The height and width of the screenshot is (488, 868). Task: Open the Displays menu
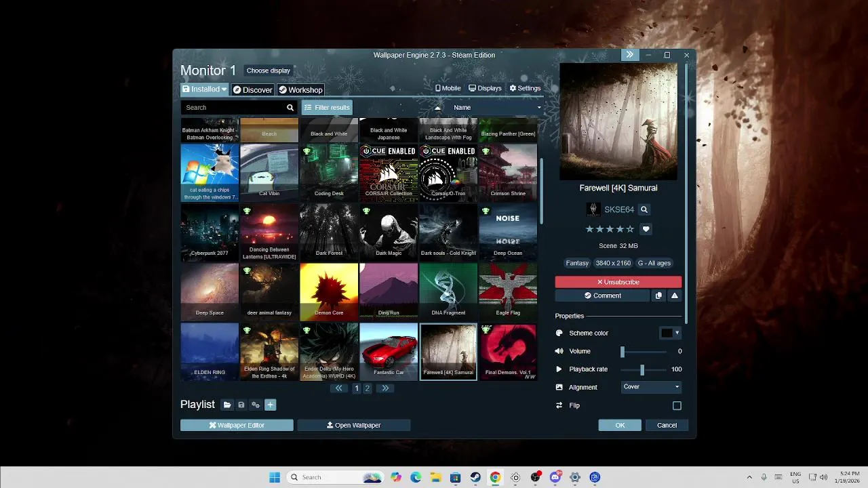click(x=485, y=88)
